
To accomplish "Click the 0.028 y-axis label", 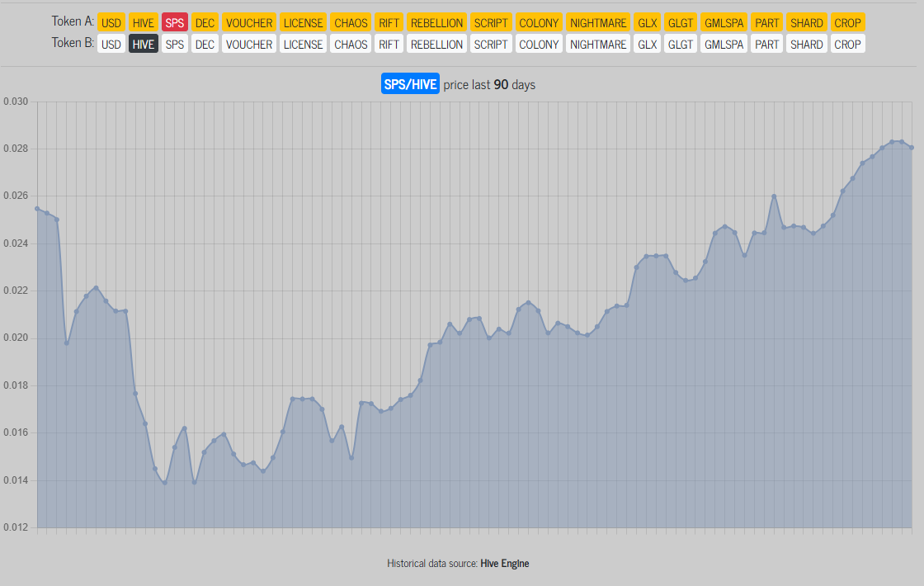I will pos(16,149).
